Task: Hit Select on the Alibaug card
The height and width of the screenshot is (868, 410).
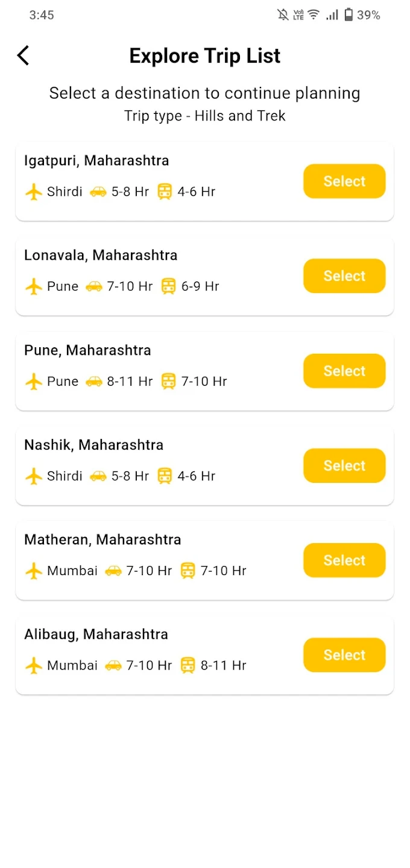Action: click(344, 655)
